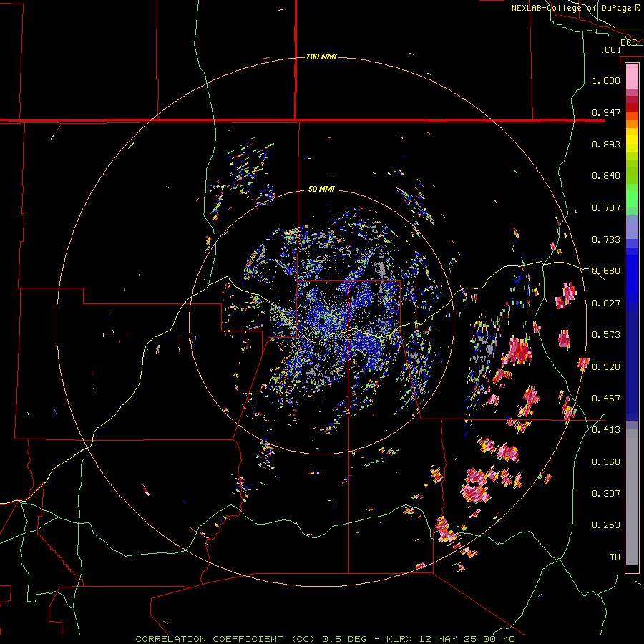Click the gray lower segment of color bar

pyautogui.click(x=632, y=497)
